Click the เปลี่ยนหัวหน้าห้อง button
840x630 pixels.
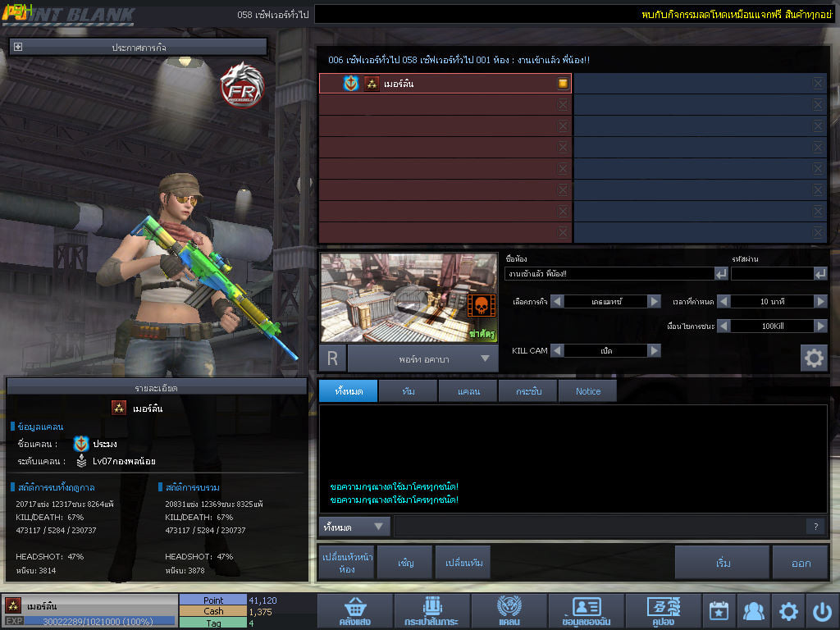pyautogui.click(x=347, y=563)
